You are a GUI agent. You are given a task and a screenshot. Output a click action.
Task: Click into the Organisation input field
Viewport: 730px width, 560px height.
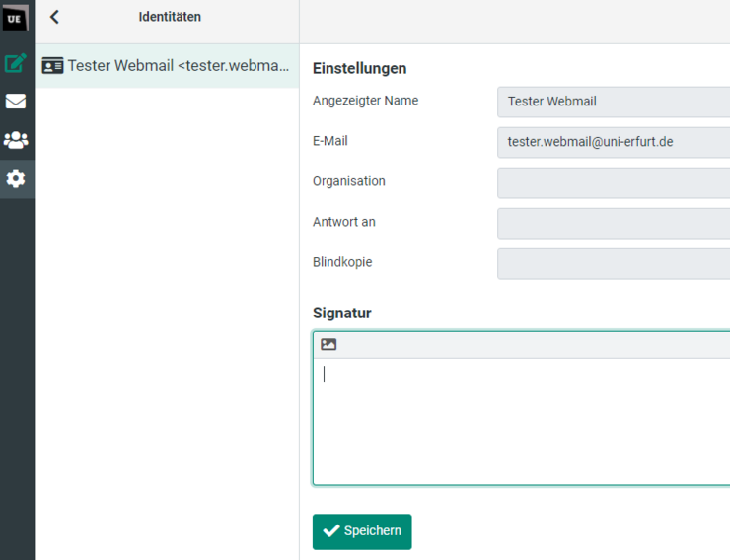point(613,182)
